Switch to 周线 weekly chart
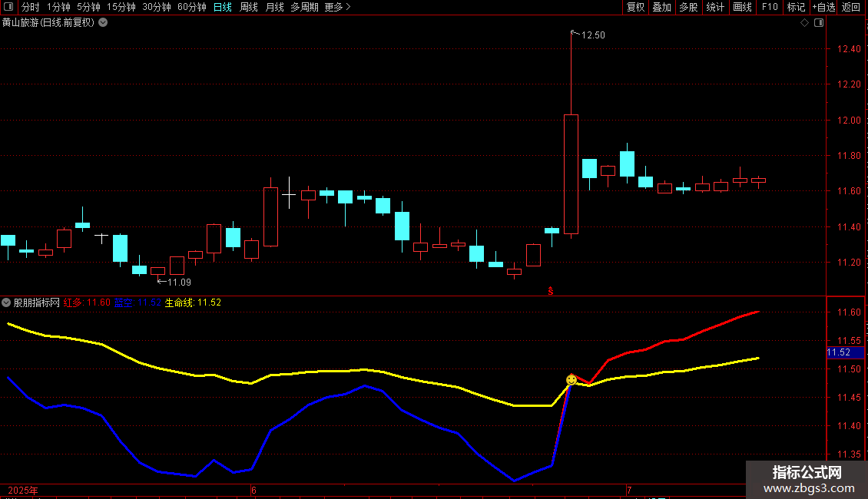 point(249,7)
